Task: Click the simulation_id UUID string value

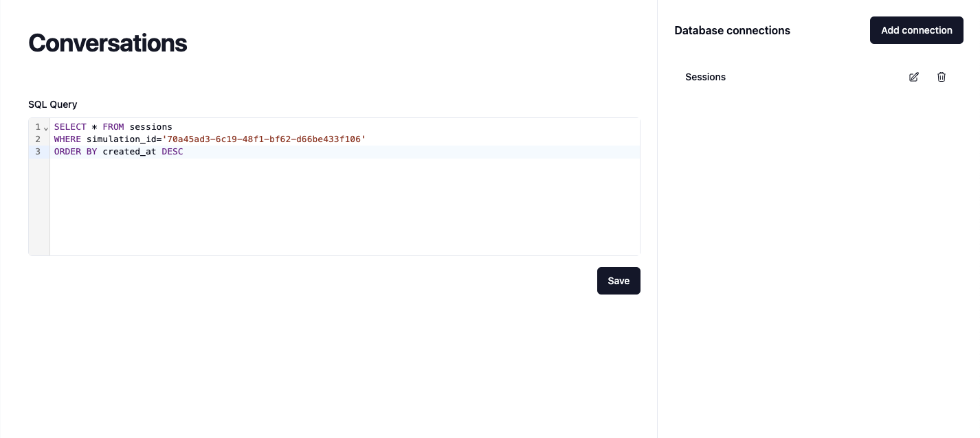Action: (x=264, y=139)
